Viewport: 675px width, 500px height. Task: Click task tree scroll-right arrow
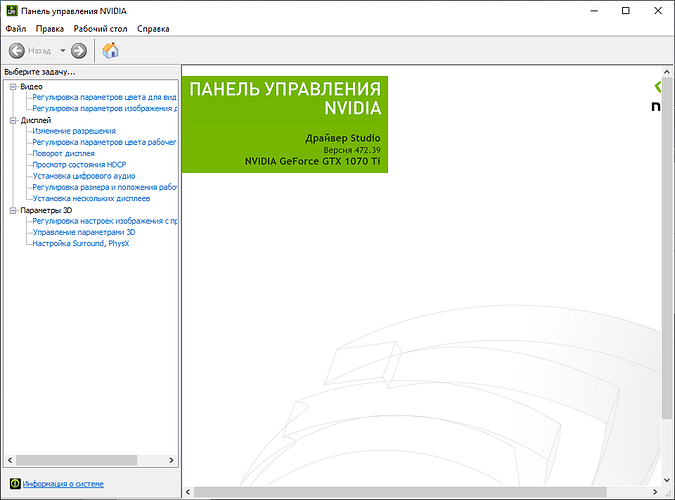point(171,460)
